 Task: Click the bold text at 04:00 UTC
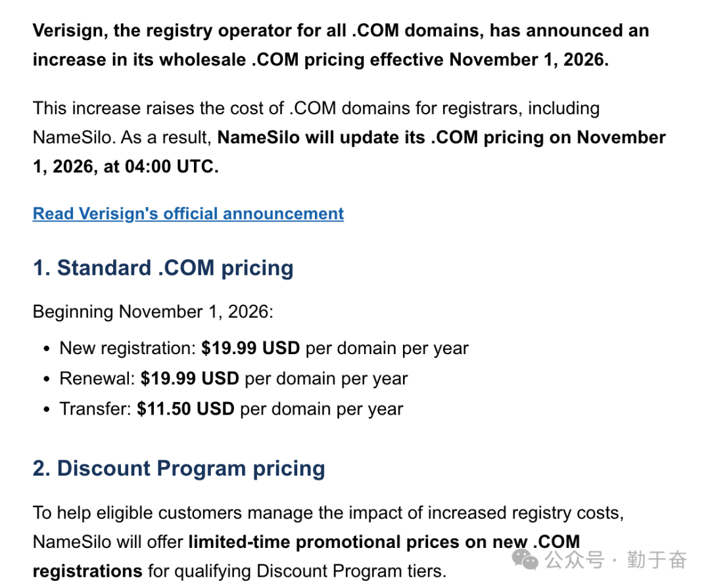click(x=161, y=167)
